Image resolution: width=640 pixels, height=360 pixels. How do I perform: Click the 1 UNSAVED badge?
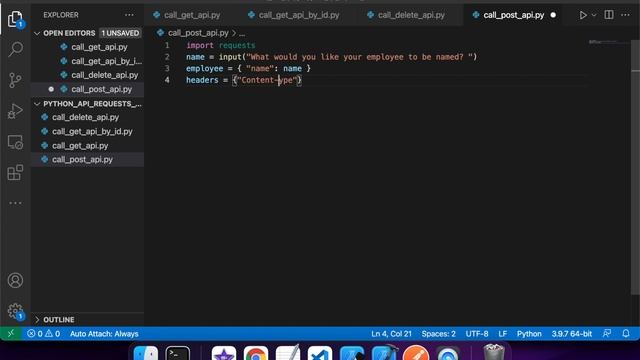point(120,33)
